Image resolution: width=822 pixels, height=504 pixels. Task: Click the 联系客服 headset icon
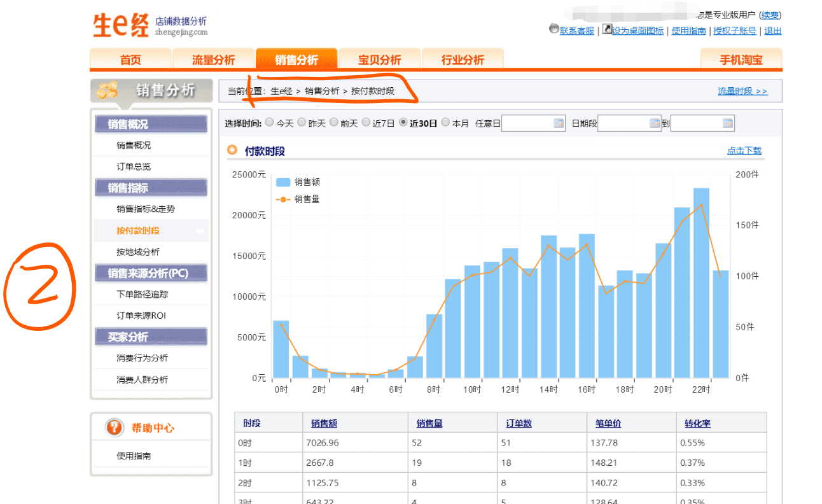pyautogui.click(x=554, y=30)
